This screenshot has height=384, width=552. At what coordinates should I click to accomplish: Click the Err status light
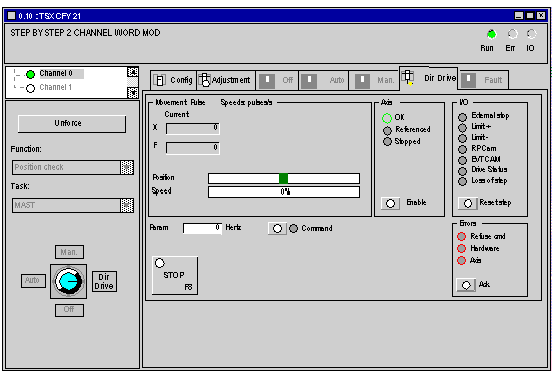(513, 34)
